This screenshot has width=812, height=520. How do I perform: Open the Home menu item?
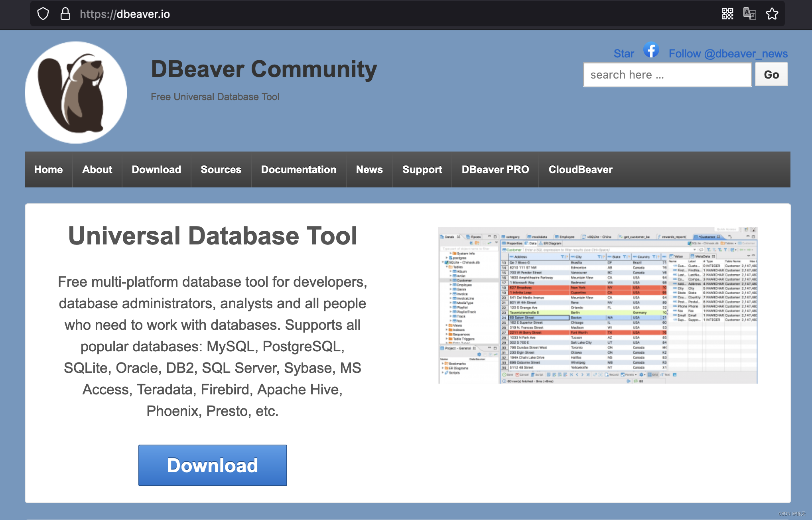[48, 169]
